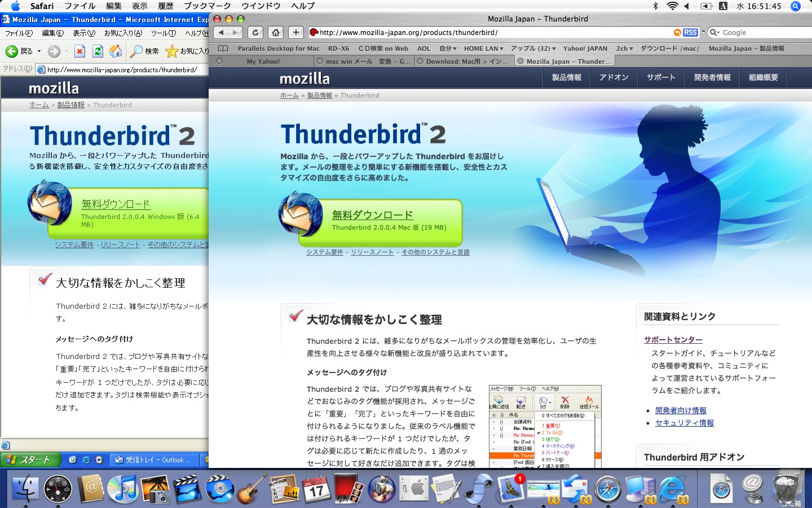812x508 pixels.
Task: Open Safari's bookmarks book icon
Action: click(223, 49)
